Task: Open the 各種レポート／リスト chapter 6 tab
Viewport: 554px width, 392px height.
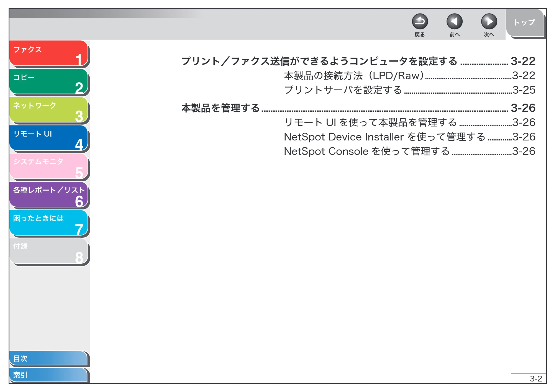Action: coord(49,194)
